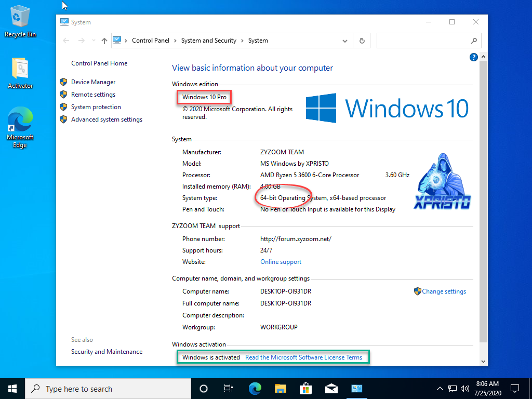The image size is (532, 399).
Task: Select computer name DESKTOP-OI931DR value
Action: 286,291
